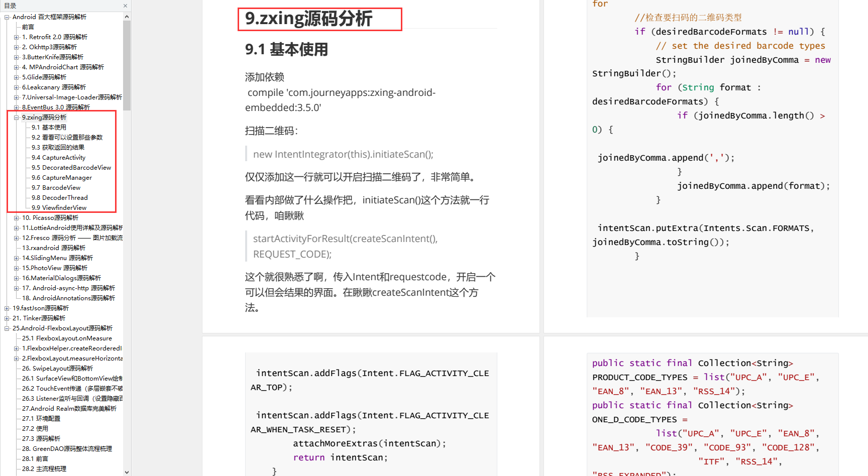Collapse the 9.zxing源码分析 tree node

coord(17,117)
